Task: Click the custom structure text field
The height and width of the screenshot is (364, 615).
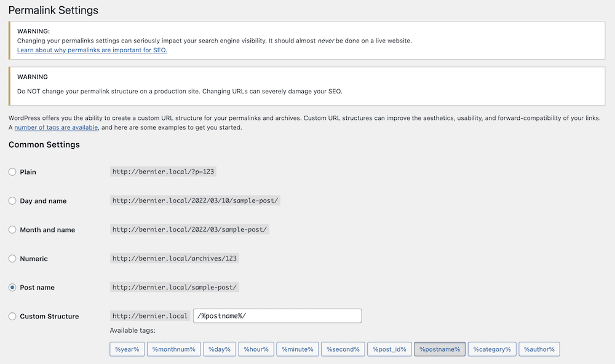Action: [277, 316]
